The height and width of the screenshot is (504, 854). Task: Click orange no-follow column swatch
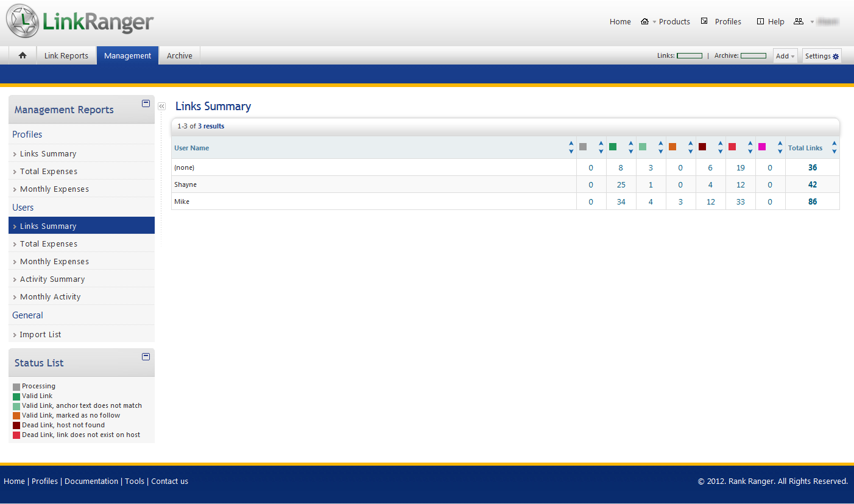pyautogui.click(x=672, y=147)
